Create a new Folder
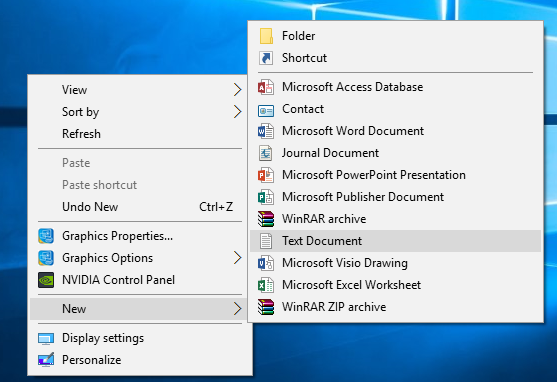Viewport: 557px width, 382px height. tap(395, 36)
